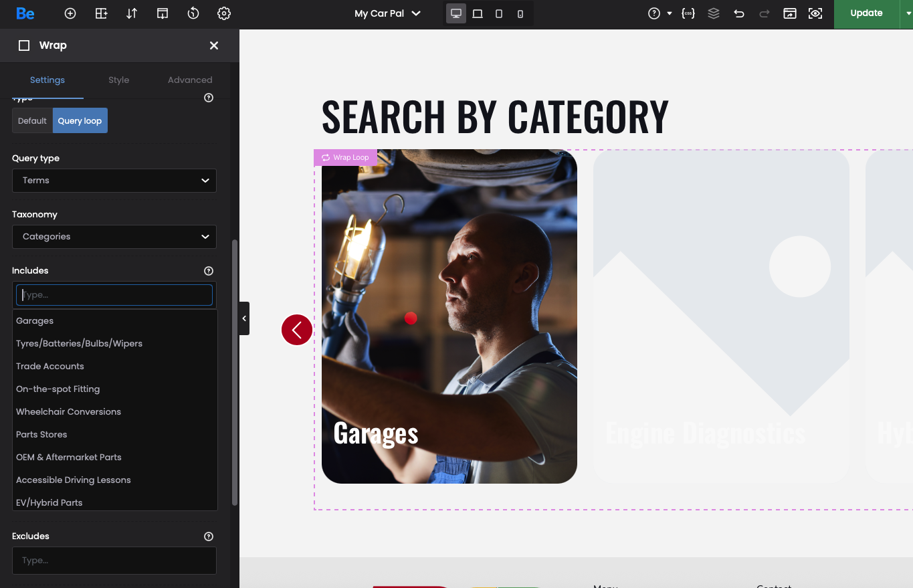The image size is (913, 588).
Task: Switch to laptop view
Action: tap(478, 13)
